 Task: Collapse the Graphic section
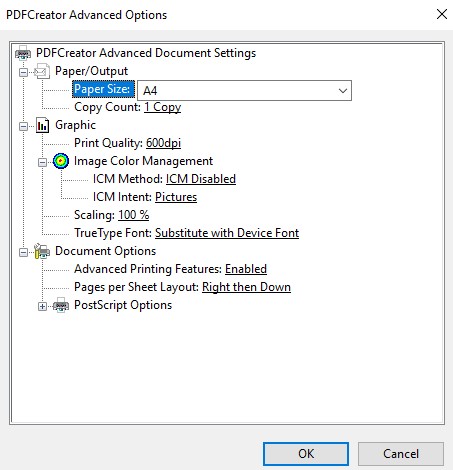23,126
